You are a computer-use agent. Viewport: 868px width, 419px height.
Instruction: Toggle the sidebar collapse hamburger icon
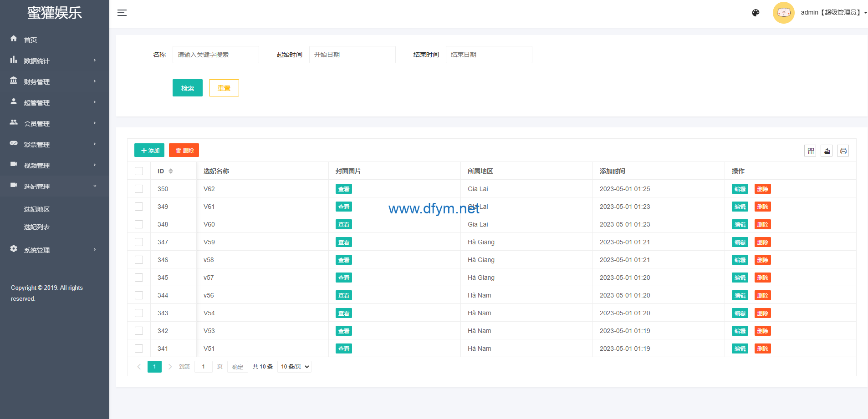pos(122,13)
